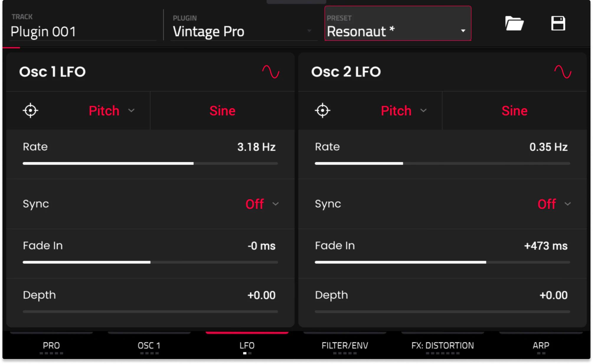Click the save preset floppy disk icon

pos(558,23)
